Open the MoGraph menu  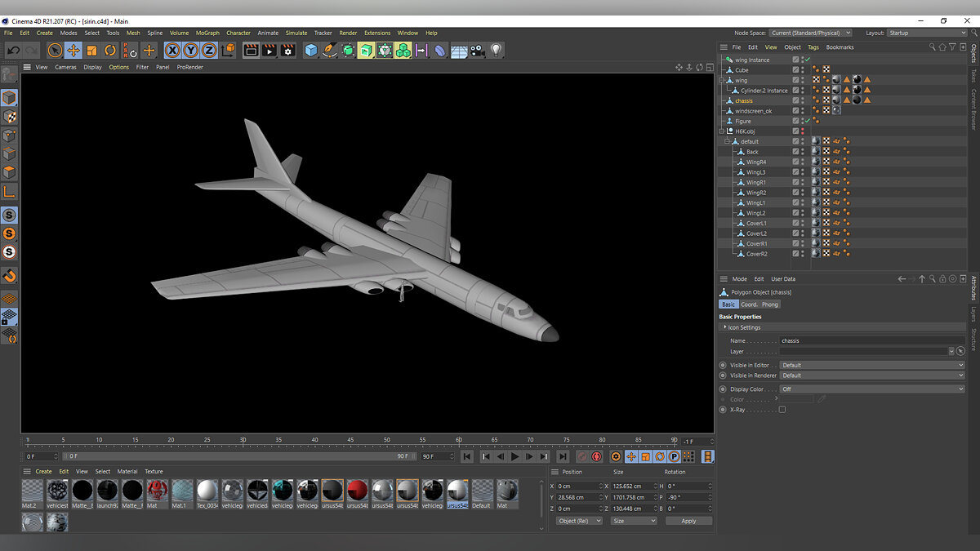(207, 33)
